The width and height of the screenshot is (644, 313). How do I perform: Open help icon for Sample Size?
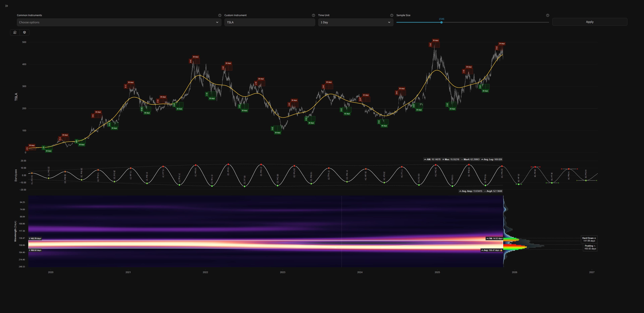(x=547, y=15)
